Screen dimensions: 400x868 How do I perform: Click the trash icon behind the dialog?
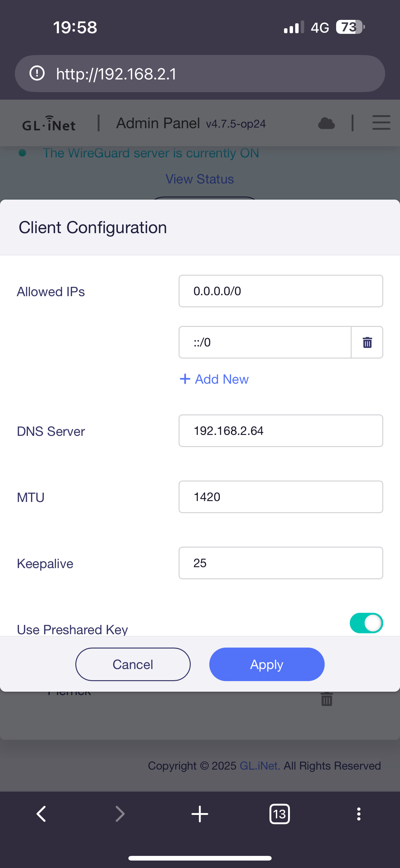(327, 699)
